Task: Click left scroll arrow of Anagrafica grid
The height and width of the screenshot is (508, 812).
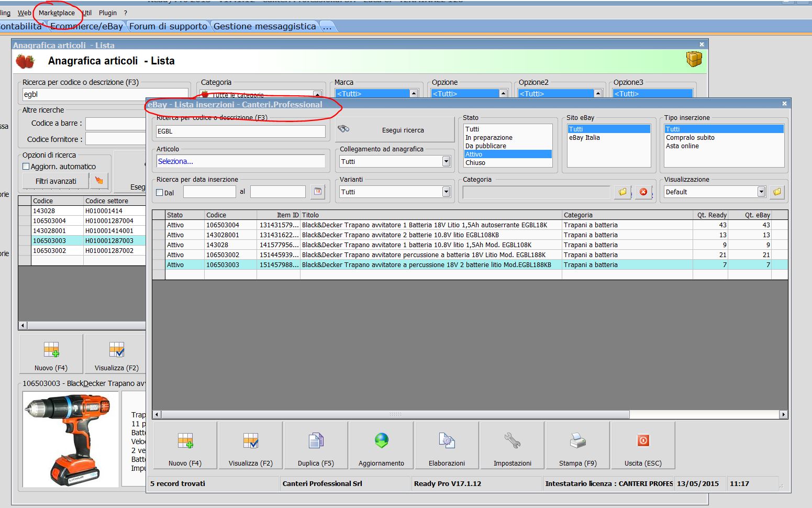Action: pyautogui.click(x=23, y=325)
